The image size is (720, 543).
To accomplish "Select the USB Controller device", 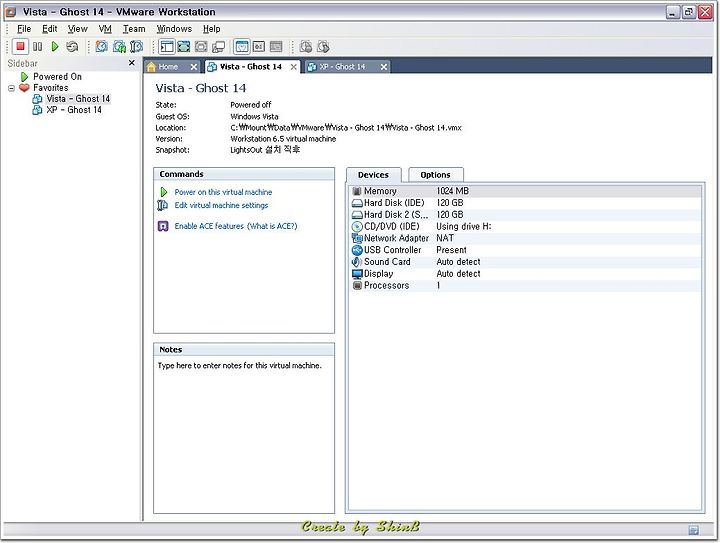I will [526, 250].
